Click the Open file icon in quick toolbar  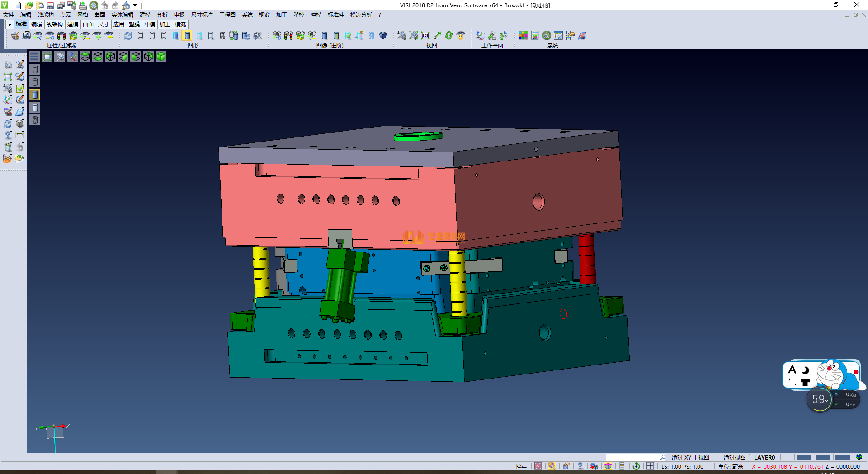click(29, 5)
